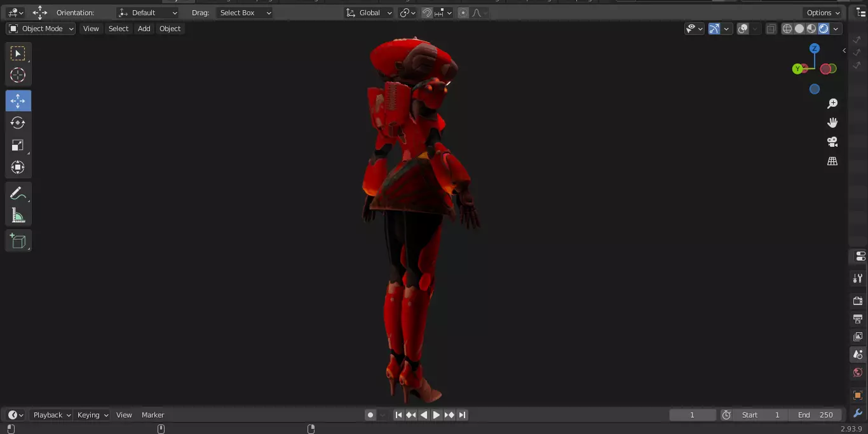This screenshot has height=434, width=868.
Task: Toggle viewport gizmos display
Action: (714, 29)
